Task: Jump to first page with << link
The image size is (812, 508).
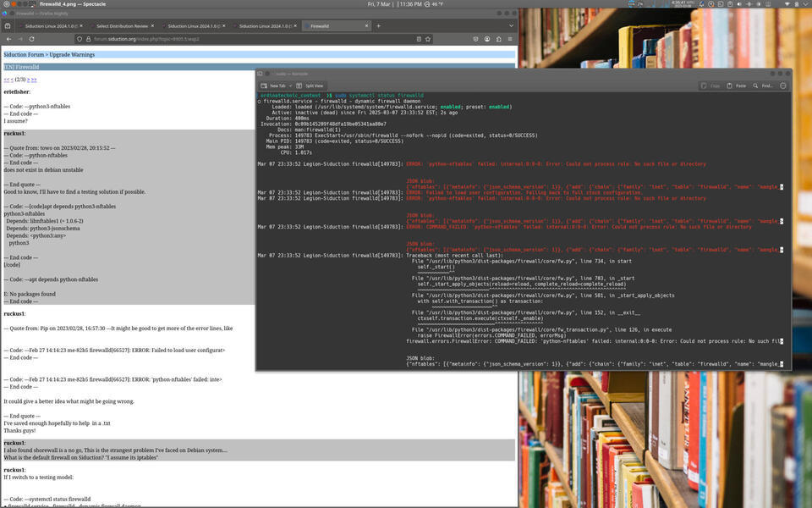Action: (6, 80)
